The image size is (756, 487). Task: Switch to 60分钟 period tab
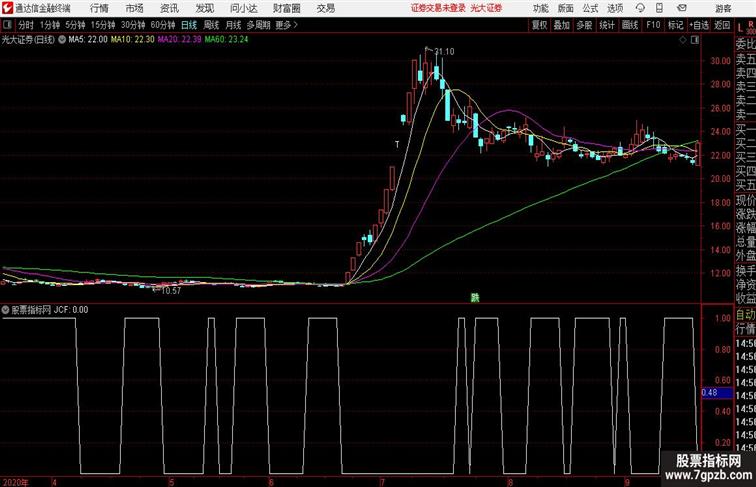point(162,25)
